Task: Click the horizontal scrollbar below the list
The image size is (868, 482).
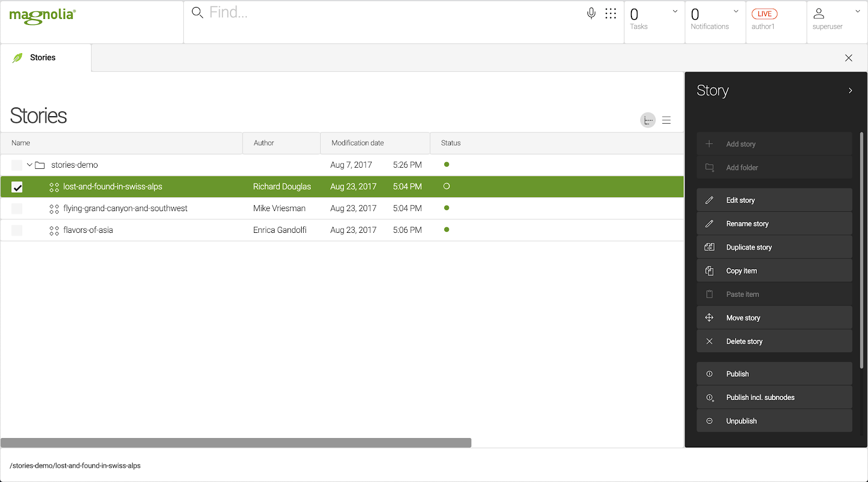Action: point(236,443)
